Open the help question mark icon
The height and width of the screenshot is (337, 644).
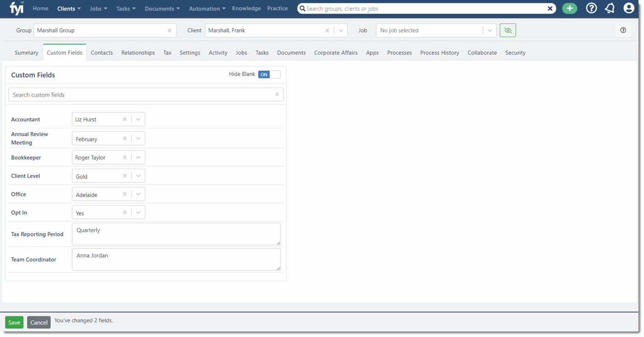(x=591, y=8)
